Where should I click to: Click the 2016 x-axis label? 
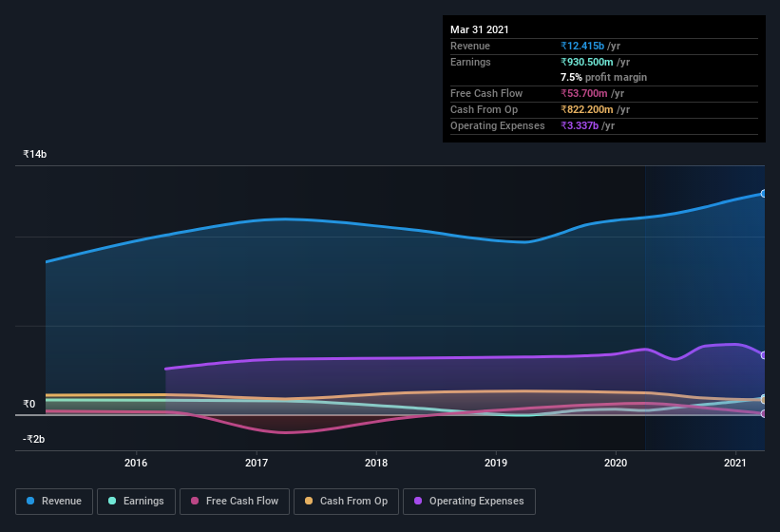pyautogui.click(x=136, y=463)
